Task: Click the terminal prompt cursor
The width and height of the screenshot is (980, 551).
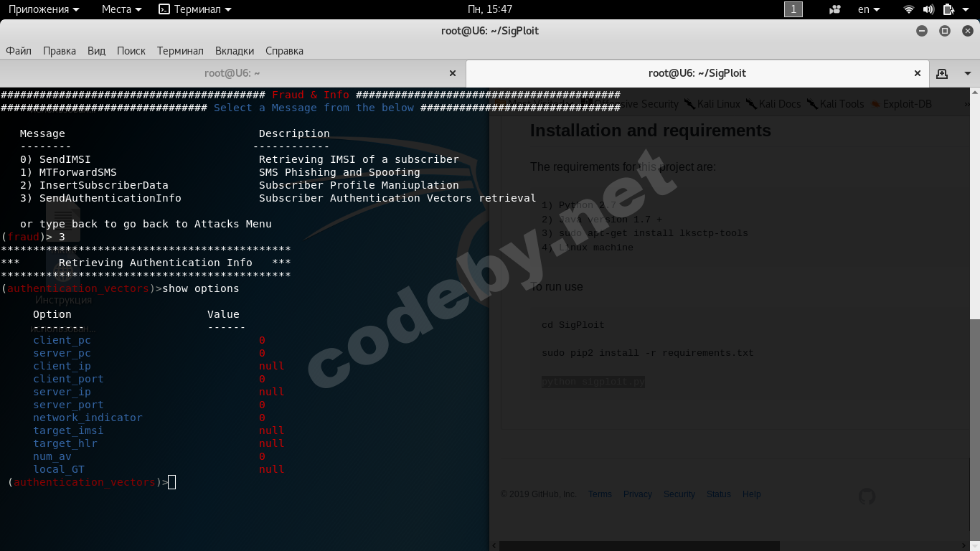Action: 172,482
